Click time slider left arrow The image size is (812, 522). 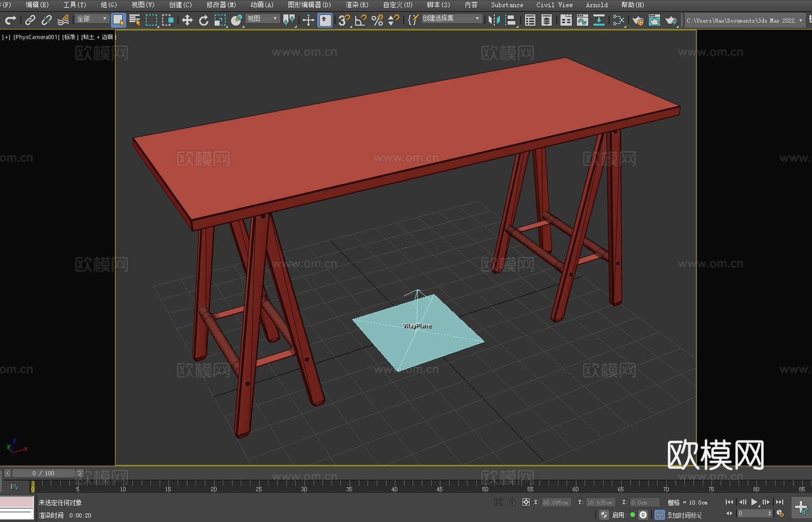point(7,473)
